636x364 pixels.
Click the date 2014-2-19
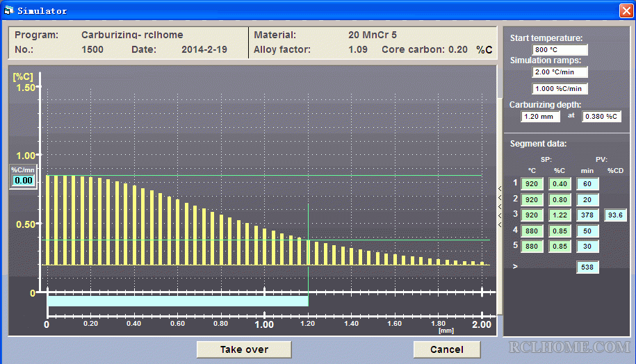[x=204, y=49]
